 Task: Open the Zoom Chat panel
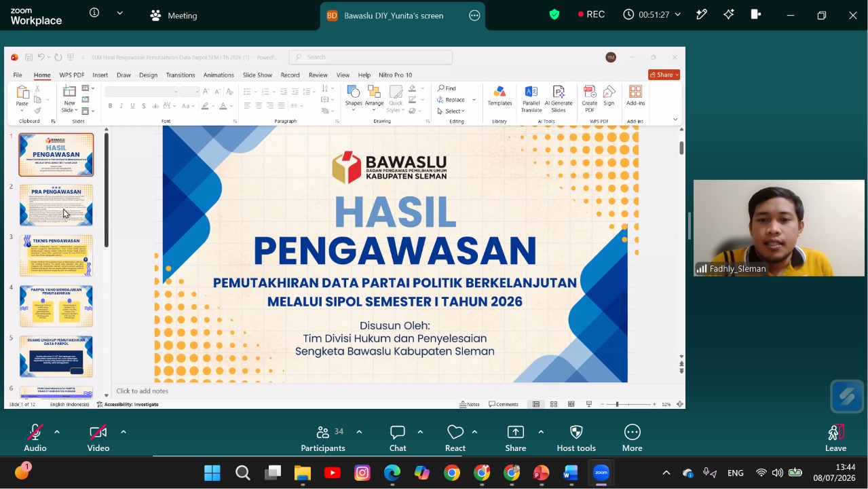coord(398,438)
